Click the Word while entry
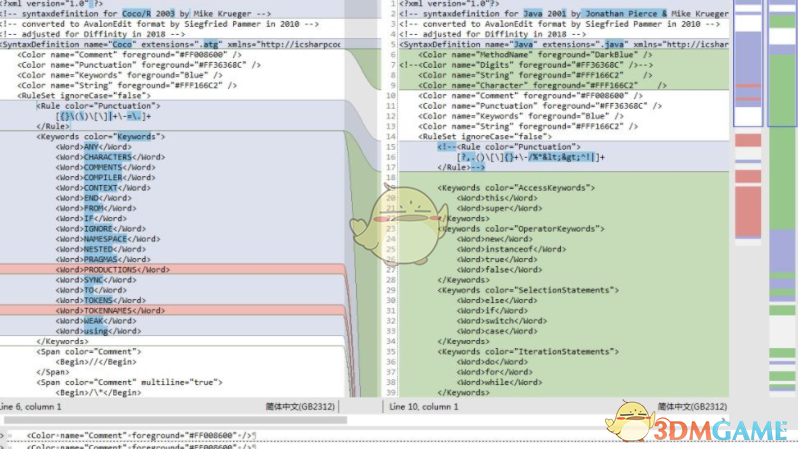 click(499, 382)
